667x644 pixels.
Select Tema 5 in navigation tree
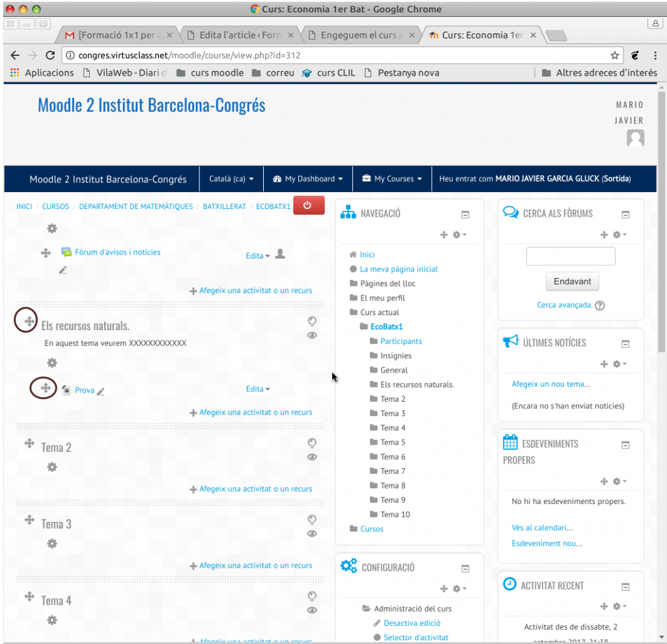[x=393, y=442]
